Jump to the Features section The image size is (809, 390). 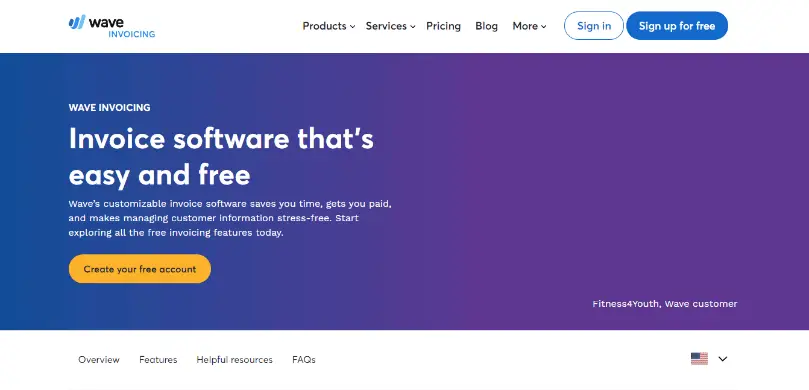click(158, 360)
